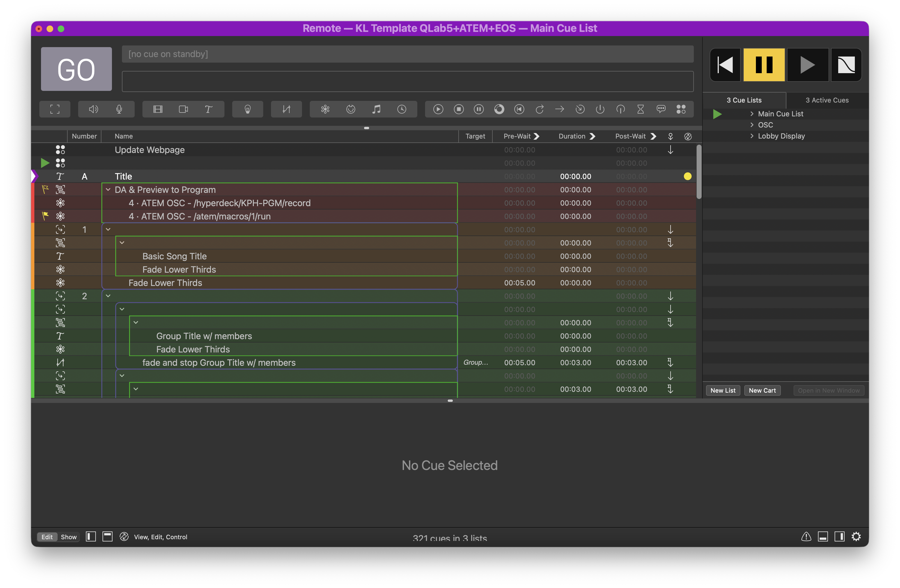Add a Fade cue from toolbar
Screen dimensions: 900x588
(286, 109)
